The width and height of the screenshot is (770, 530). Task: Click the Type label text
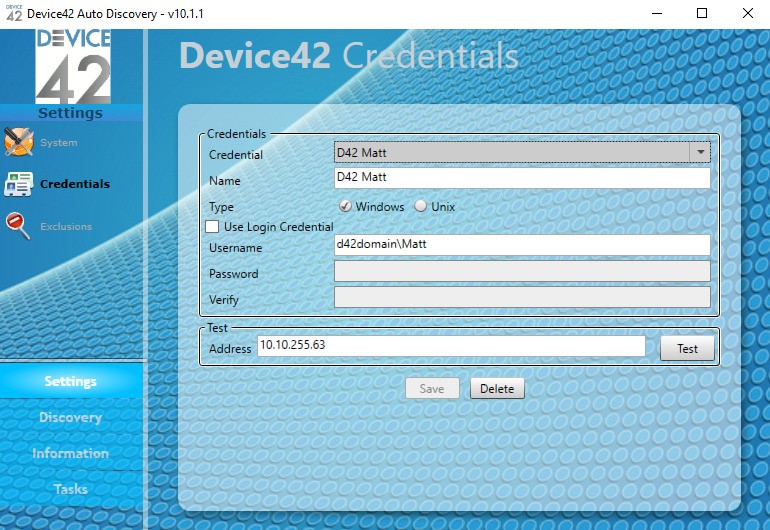[221, 207]
